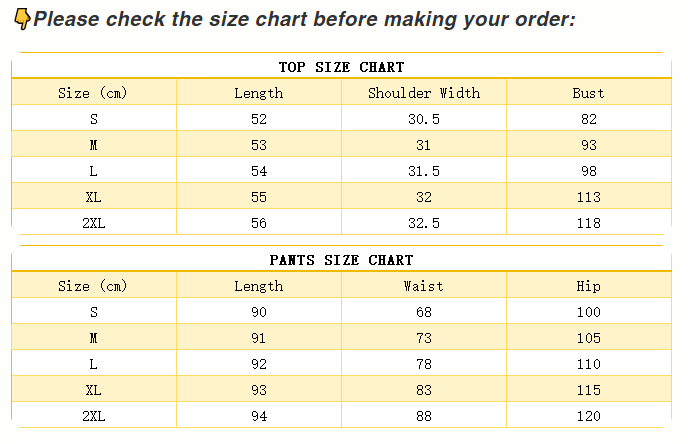Select the pants length value 92
The height and width of the screenshot is (444, 688).
259,364
